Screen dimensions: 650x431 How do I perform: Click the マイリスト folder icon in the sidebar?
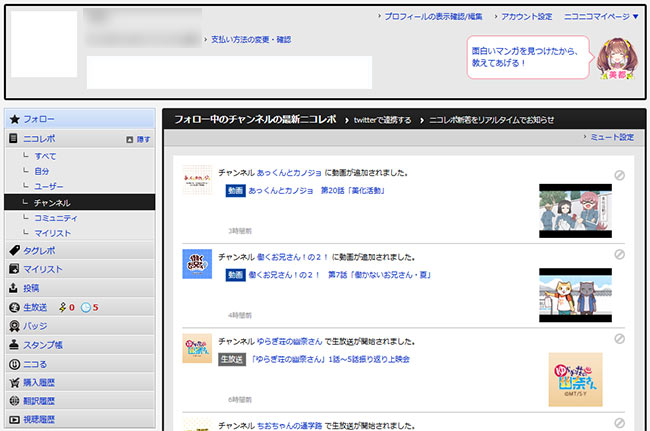[14, 269]
